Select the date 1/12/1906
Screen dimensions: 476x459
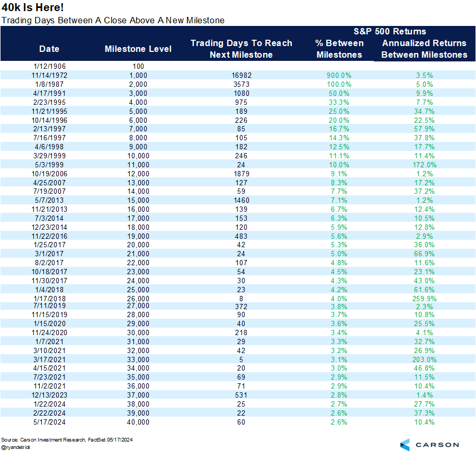49,66
